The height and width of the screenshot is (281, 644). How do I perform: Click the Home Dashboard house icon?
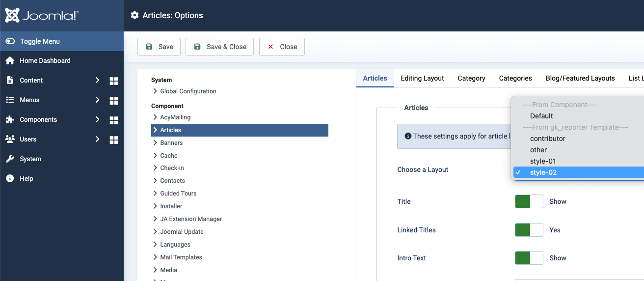pyautogui.click(x=10, y=60)
